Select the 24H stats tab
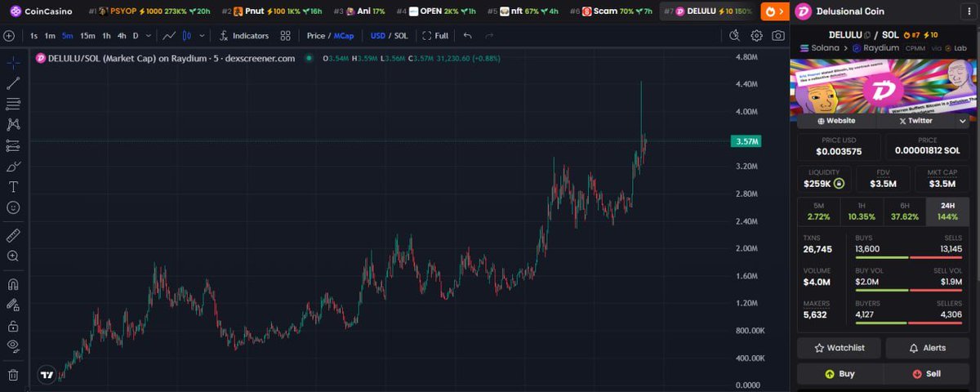 point(948,212)
